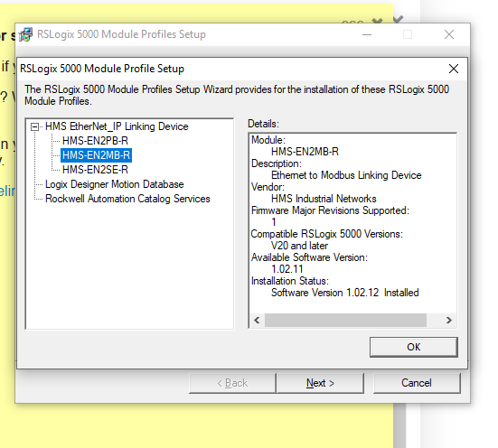Click the greyed-out Back button
The image size is (498, 448).
pyautogui.click(x=232, y=383)
